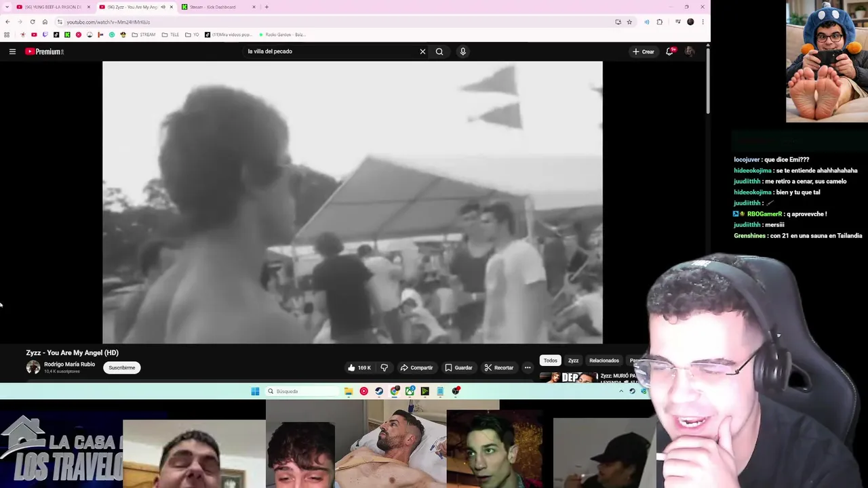The image size is (868, 488).
Task: Open the STREAM bookmarks folder
Action: click(144, 35)
